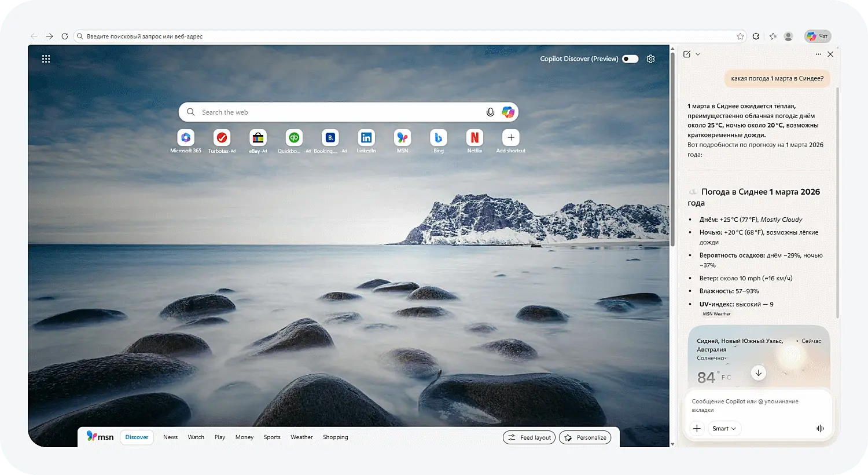This screenshot has width=868, height=475.
Task: Toggle Copilot Discover (Preview) switch
Action: pyautogui.click(x=630, y=59)
